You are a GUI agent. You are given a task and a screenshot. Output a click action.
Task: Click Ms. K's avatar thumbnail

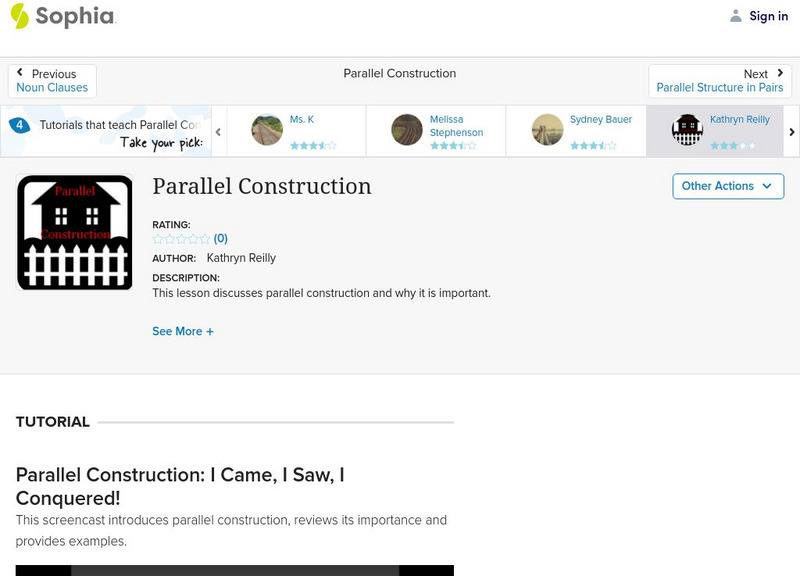point(267,130)
